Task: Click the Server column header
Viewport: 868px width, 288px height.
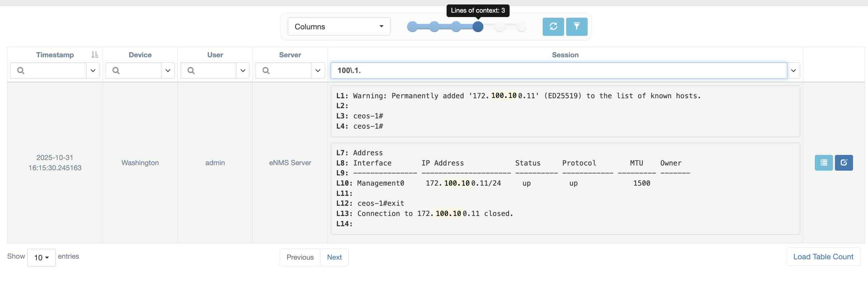Action: [x=290, y=55]
